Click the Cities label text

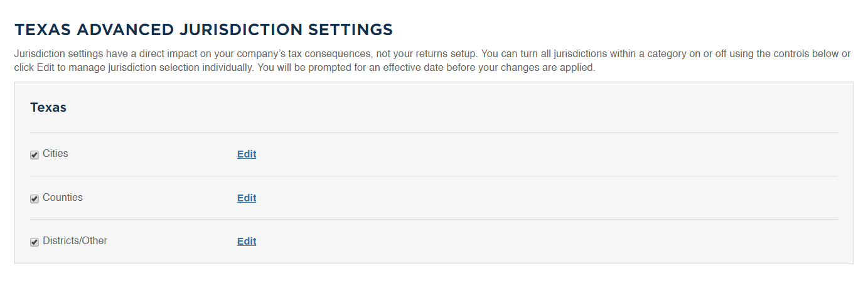55,153
